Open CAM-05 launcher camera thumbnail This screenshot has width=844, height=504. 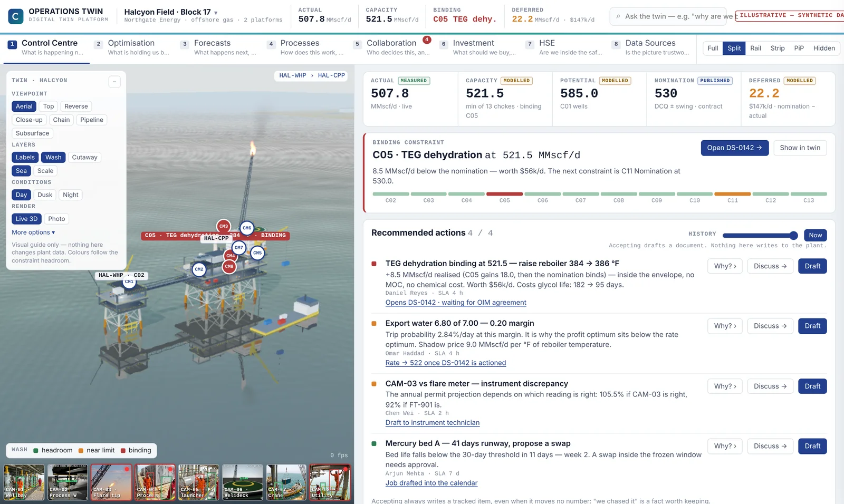coord(198,482)
